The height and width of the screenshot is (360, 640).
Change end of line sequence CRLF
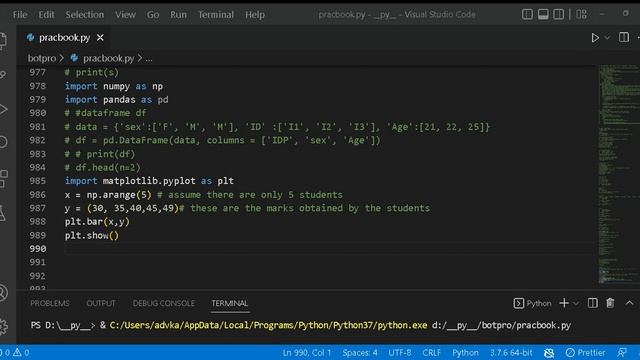pos(431,352)
